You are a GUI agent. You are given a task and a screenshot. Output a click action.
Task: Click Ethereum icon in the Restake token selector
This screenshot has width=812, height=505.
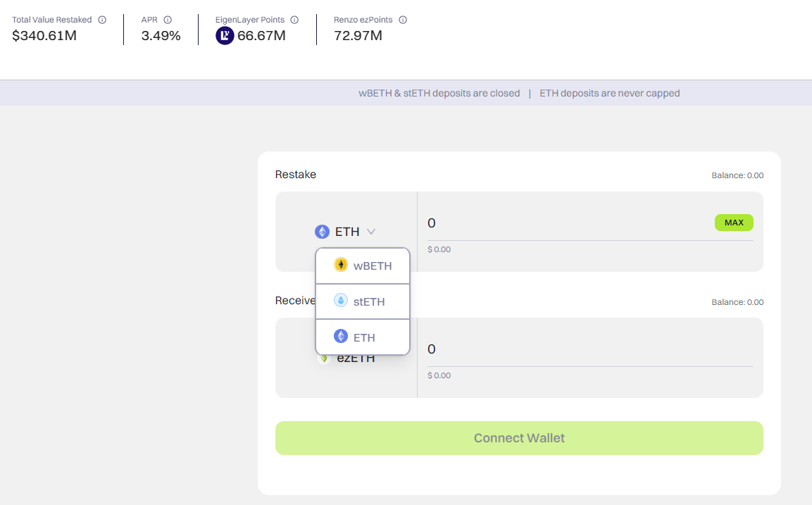pyautogui.click(x=322, y=232)
